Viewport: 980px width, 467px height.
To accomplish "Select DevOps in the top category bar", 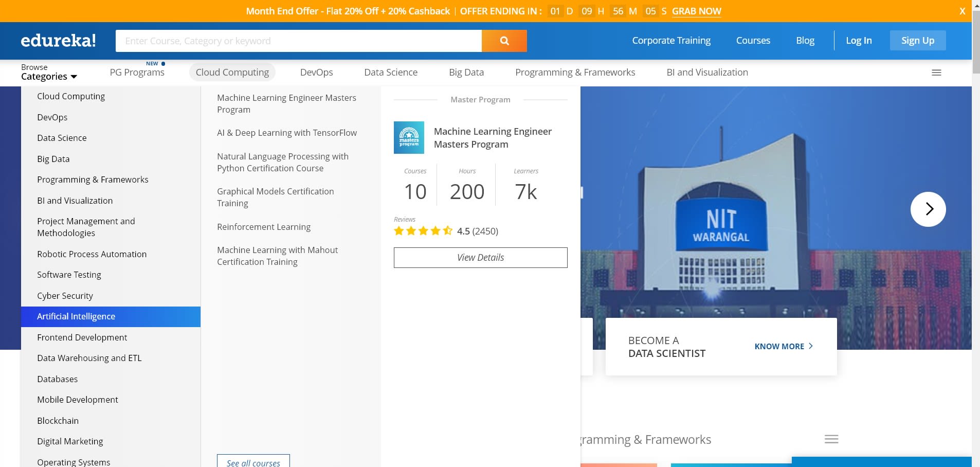I will click(x=317, y=73).
